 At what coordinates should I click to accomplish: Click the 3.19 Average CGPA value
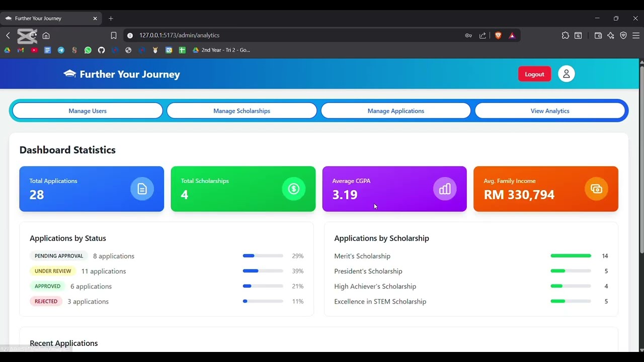(x=345, y=195)
